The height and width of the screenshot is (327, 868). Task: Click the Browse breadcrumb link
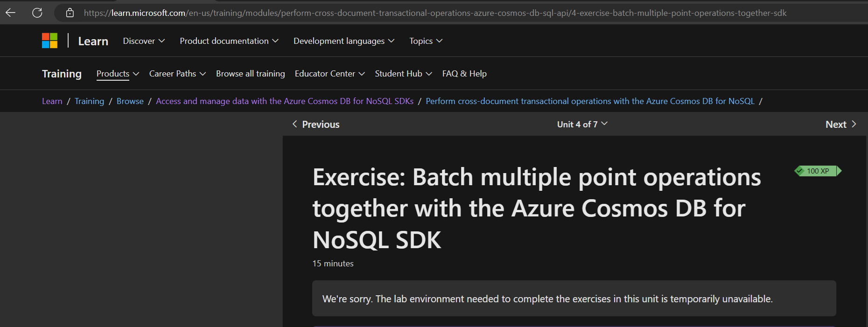pos(130,101)
